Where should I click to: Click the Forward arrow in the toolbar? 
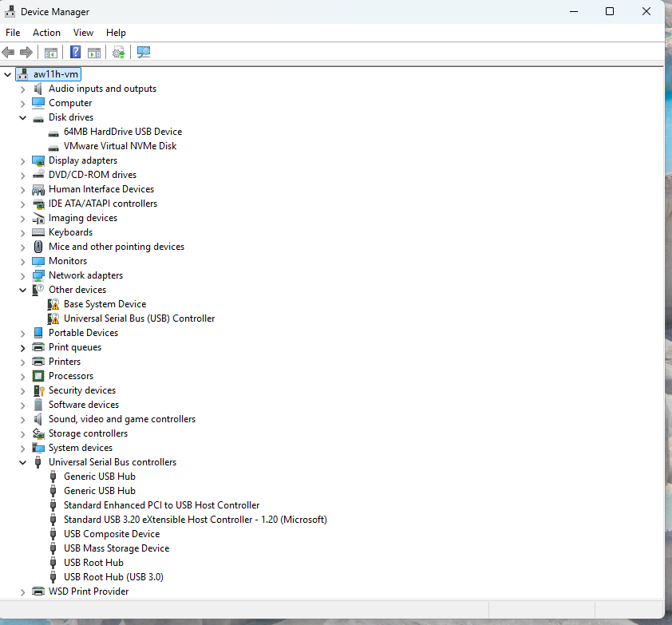click(26, 53)
